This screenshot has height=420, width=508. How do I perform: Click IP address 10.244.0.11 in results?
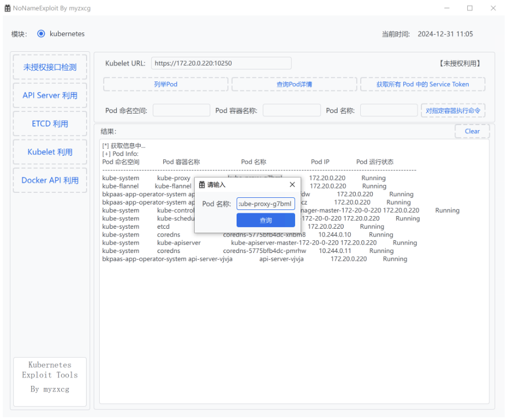[x=335, y=251]
